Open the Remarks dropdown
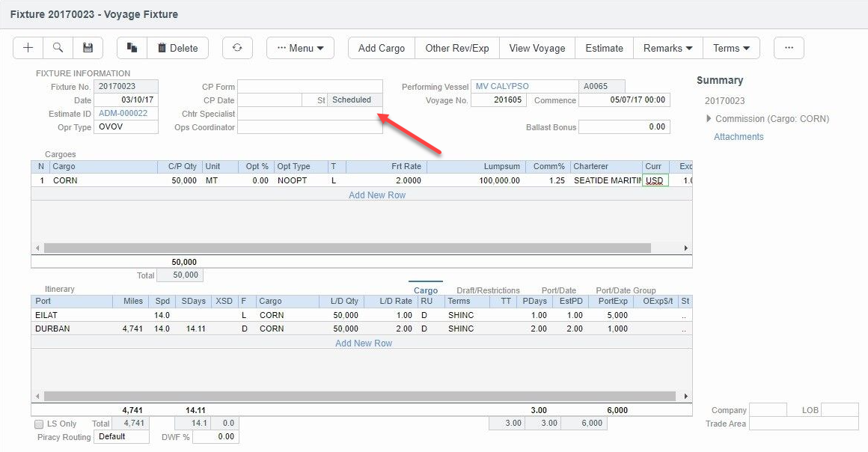Viewport: 868px width, 452px height. click(667, 48)
